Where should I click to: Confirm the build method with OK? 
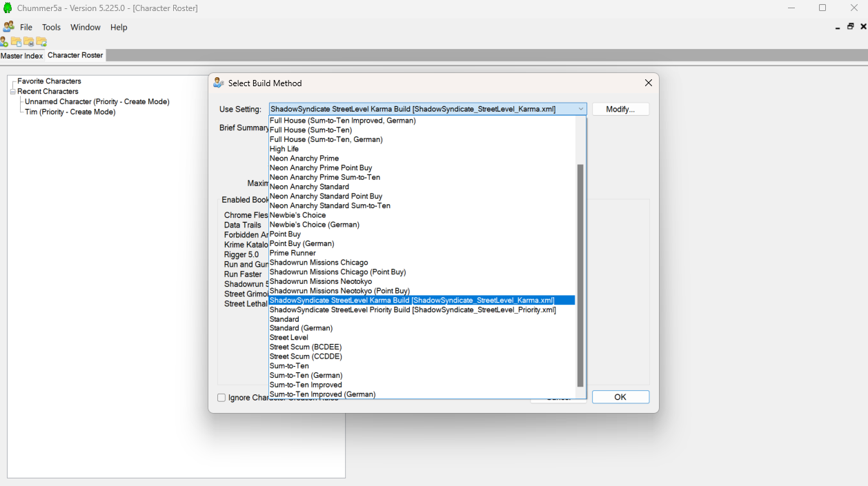point(620,397)
